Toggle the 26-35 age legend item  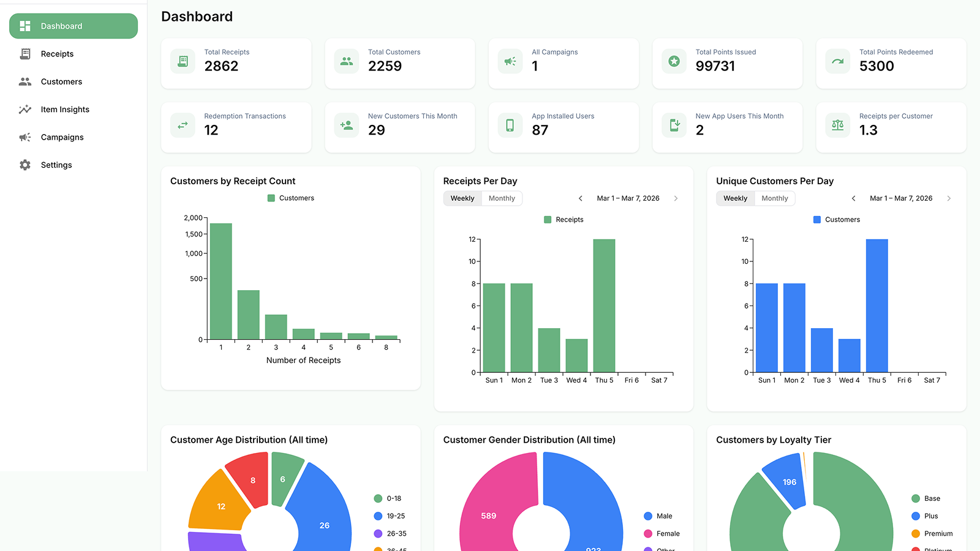pyautogui.click(x=390, y=534)
